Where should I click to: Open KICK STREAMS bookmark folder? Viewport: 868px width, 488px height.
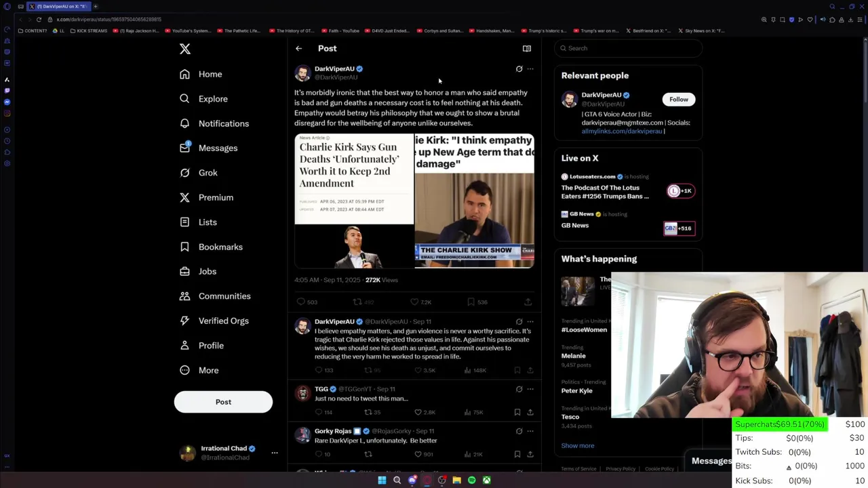coord(88,30)
